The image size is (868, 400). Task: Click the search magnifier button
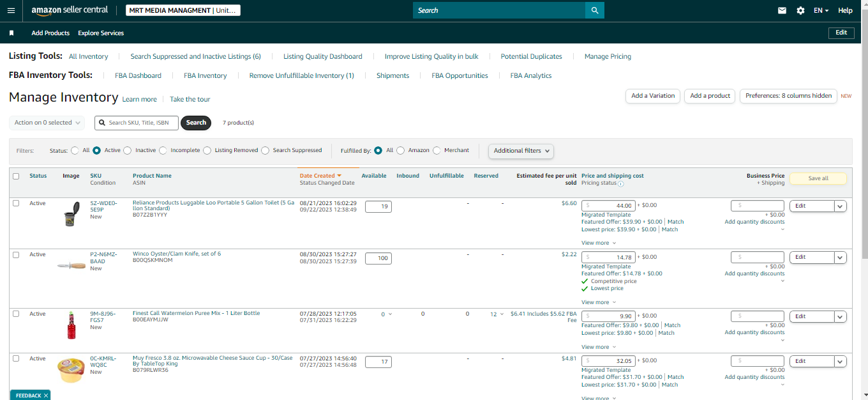pos(595,10)
